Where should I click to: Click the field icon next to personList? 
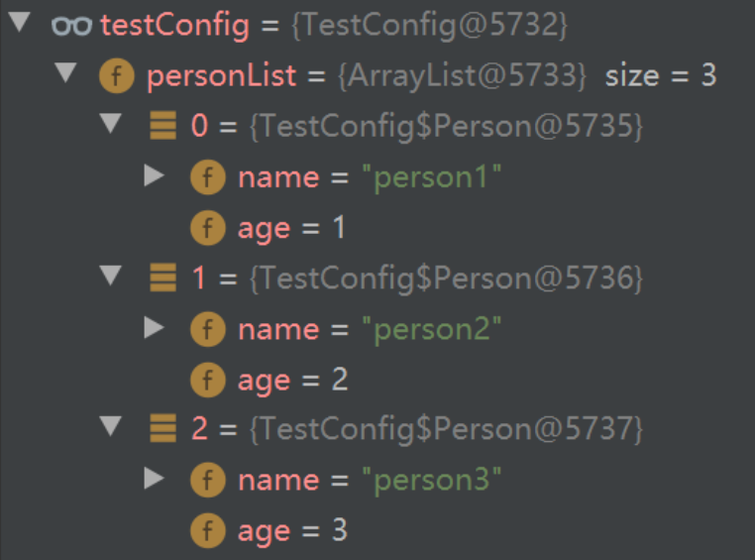tap(117, 75)
